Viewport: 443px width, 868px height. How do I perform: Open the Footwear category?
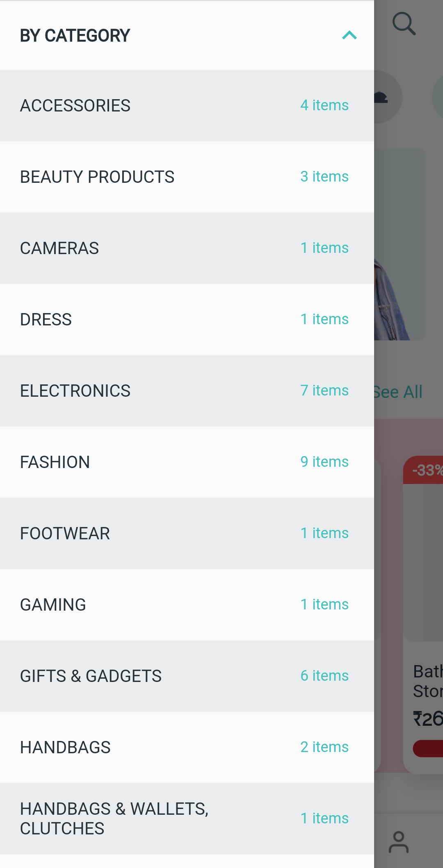[x=187, y=534]
